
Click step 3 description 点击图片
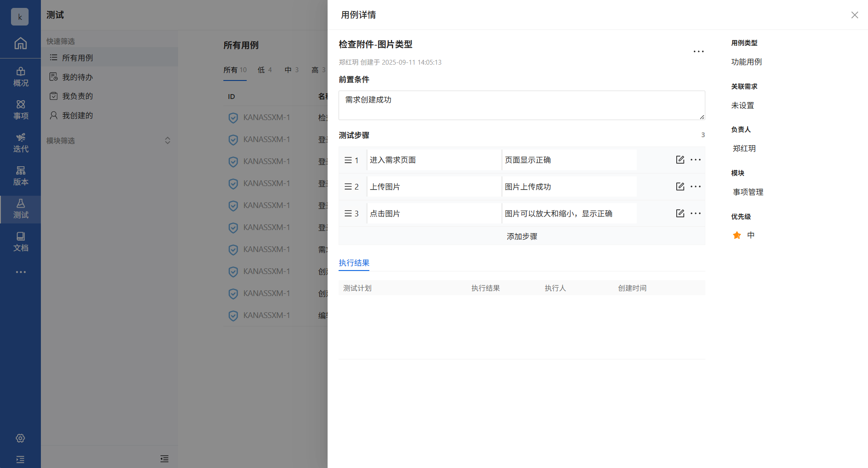pos(434,214)
